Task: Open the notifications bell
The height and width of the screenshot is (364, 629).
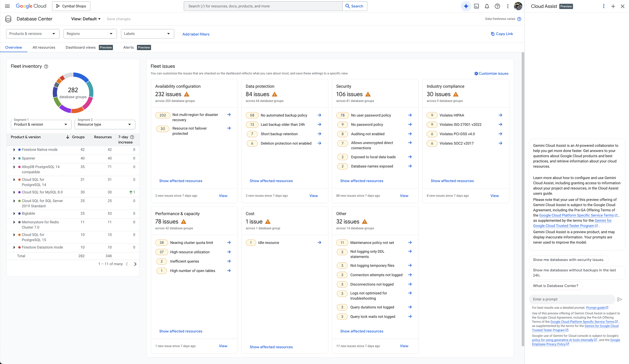Action: tap(487, 6)
